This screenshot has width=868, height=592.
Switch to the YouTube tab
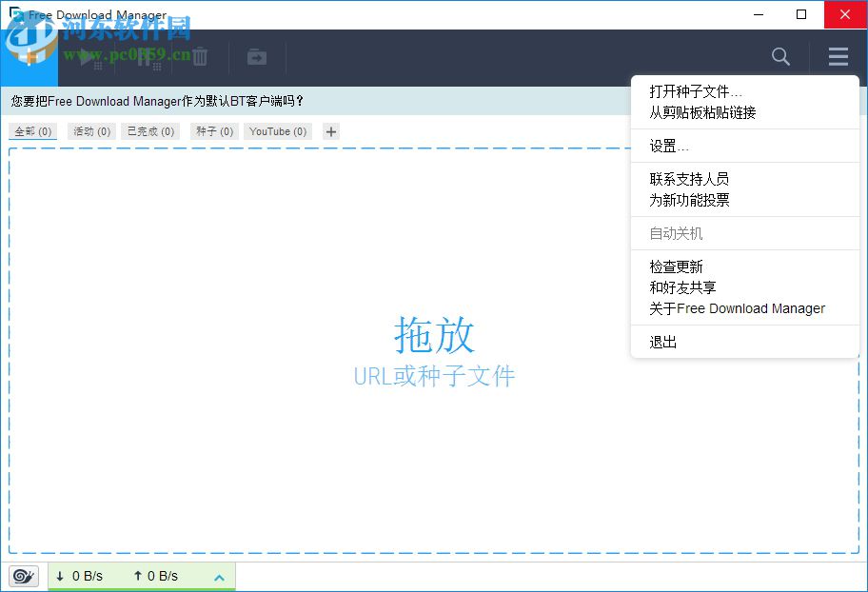tap(277, 131)
